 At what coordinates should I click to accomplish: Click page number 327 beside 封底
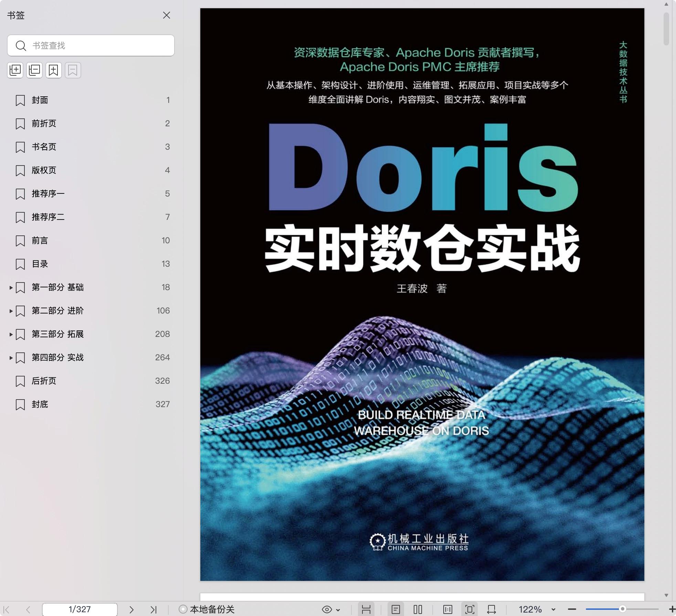click(x=162, y=404)
